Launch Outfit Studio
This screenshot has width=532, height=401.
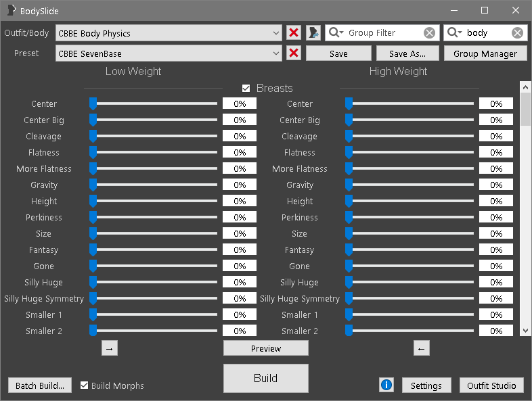491,385
